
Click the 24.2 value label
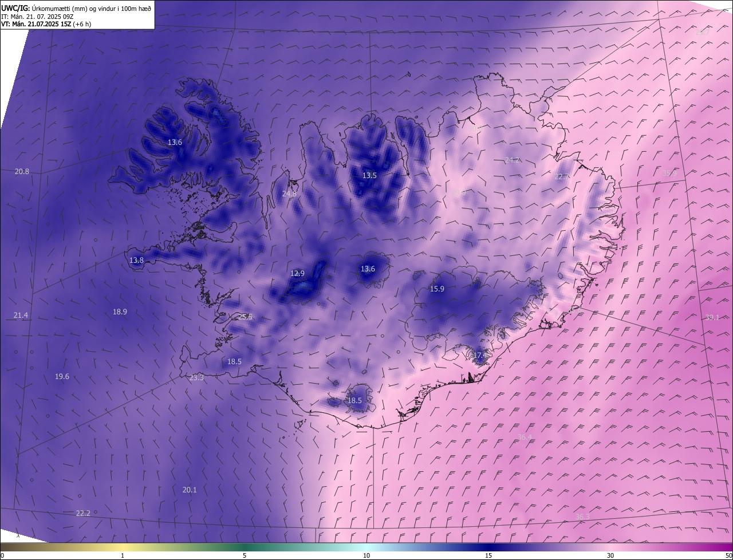[512, 160]
